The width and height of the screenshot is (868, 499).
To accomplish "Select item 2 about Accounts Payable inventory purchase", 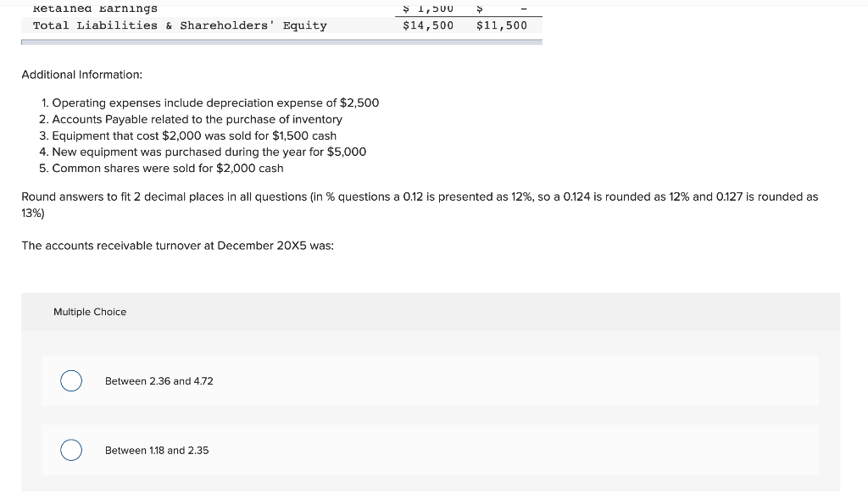I will tap(197, 119).
